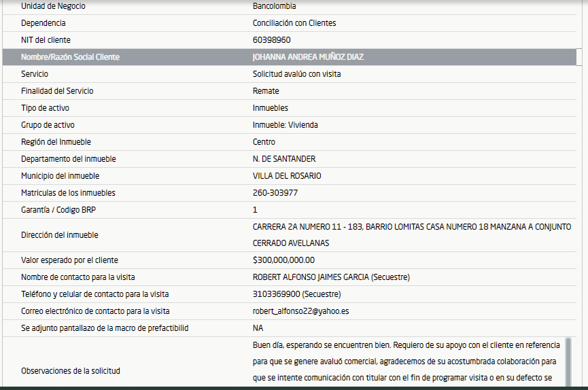The width and height of the screenshot is (588, 390).
Task: Select the Bancolombia business unit value
Action: pos(274,6)
